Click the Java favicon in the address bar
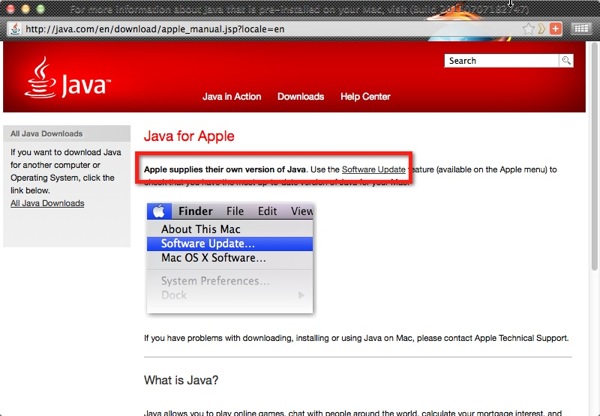 pos(15,29)
